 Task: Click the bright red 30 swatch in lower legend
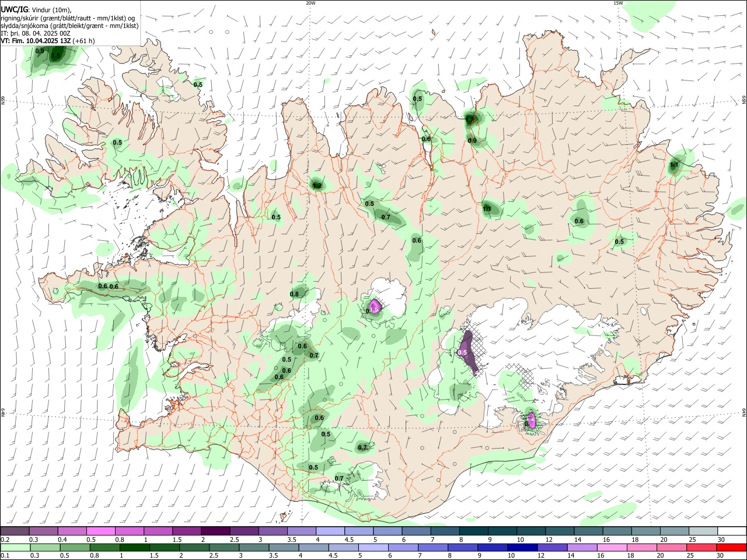(x=732, y=547)
